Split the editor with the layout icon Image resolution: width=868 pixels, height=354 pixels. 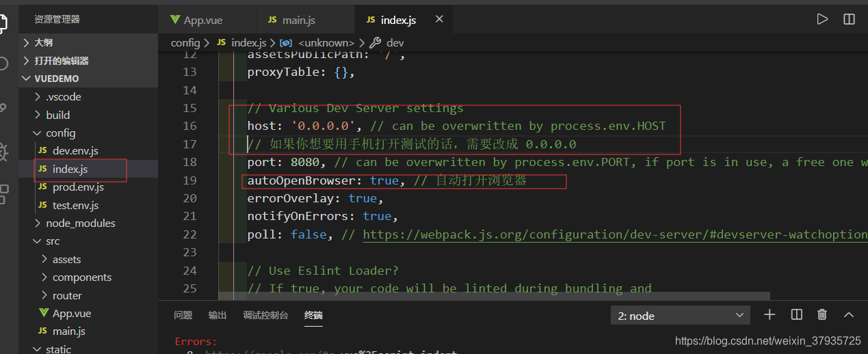click(x=849, y=19)
